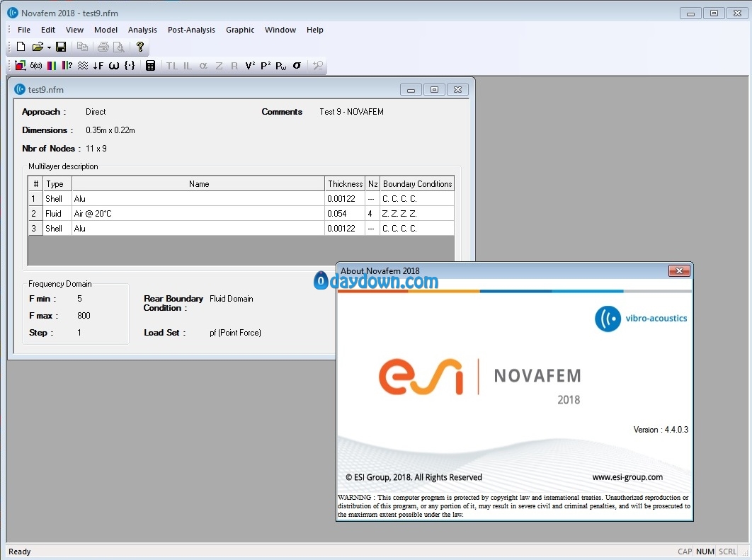Click the 'Test 9 - NOVAFEM' comments text
This screenshot has height=560, width=752.
click(351, 112)
